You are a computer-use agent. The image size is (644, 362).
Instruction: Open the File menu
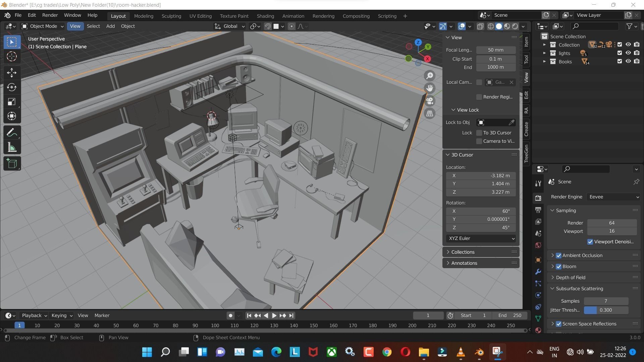pyautogui.click(x=18, y=15)
